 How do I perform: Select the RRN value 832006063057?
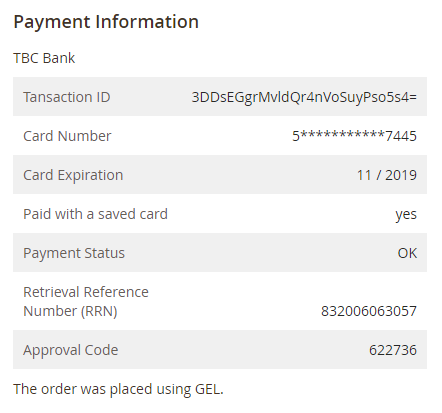(369, 311)
